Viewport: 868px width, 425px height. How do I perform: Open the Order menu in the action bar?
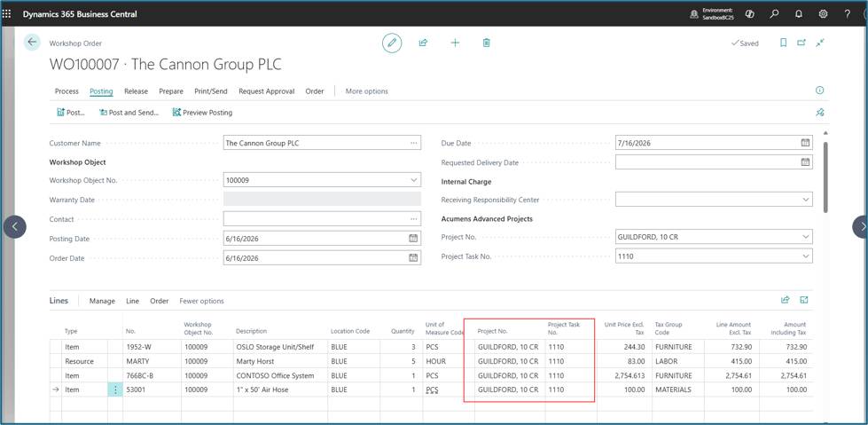(x=315, y=91)
